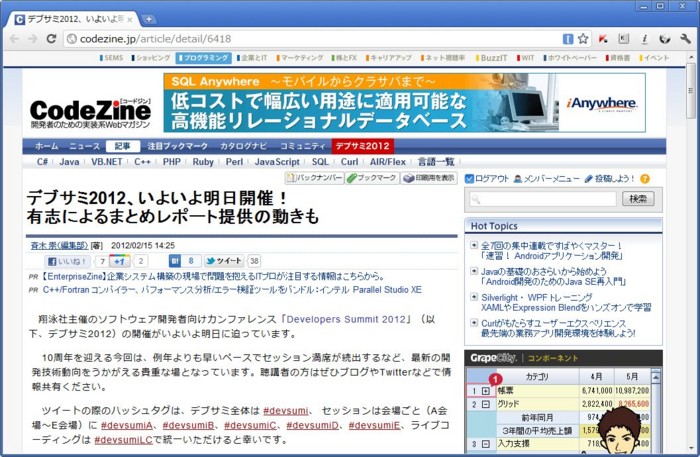Bookmark this page with the star icon
Viewport: 700px width, 457px height.
tap(583, 39)
